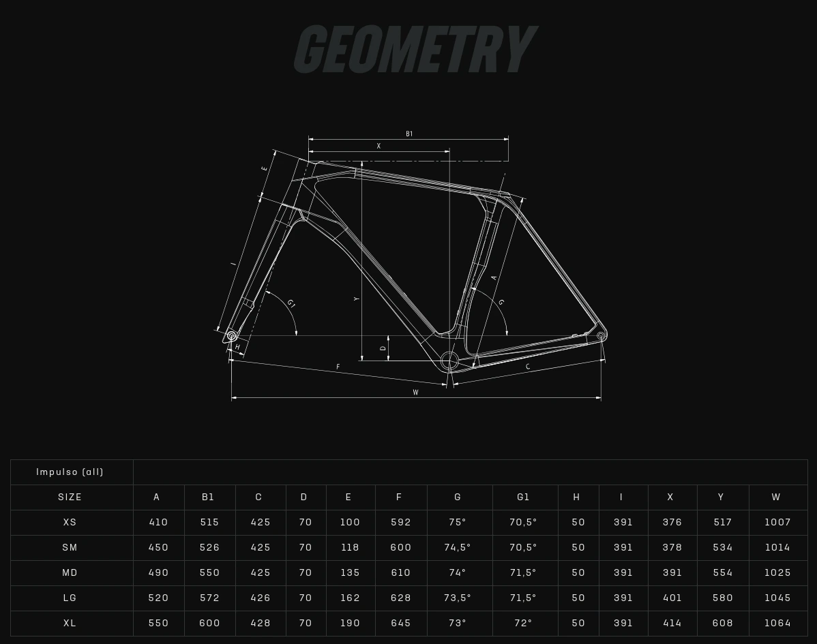Viewport: 817px width, 644px height.
Task: Select the XL size row label
Action: [x=70, y=623]
